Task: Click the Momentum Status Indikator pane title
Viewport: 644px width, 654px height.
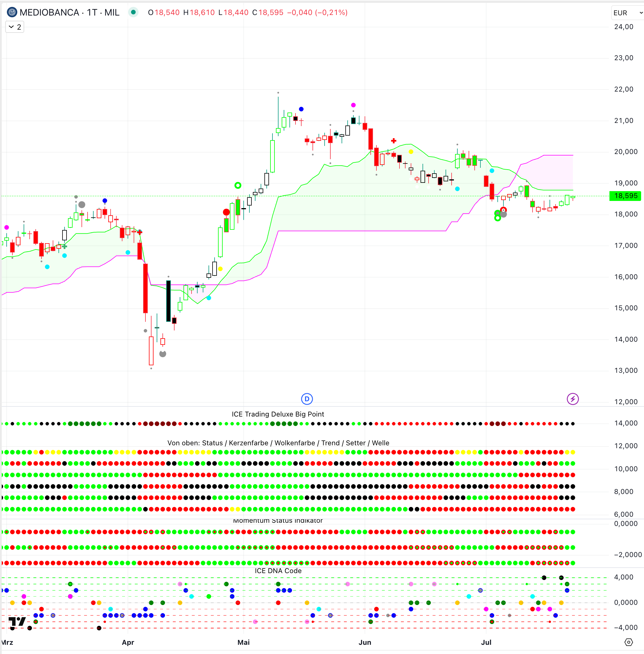Action: (x=277, y=520)
